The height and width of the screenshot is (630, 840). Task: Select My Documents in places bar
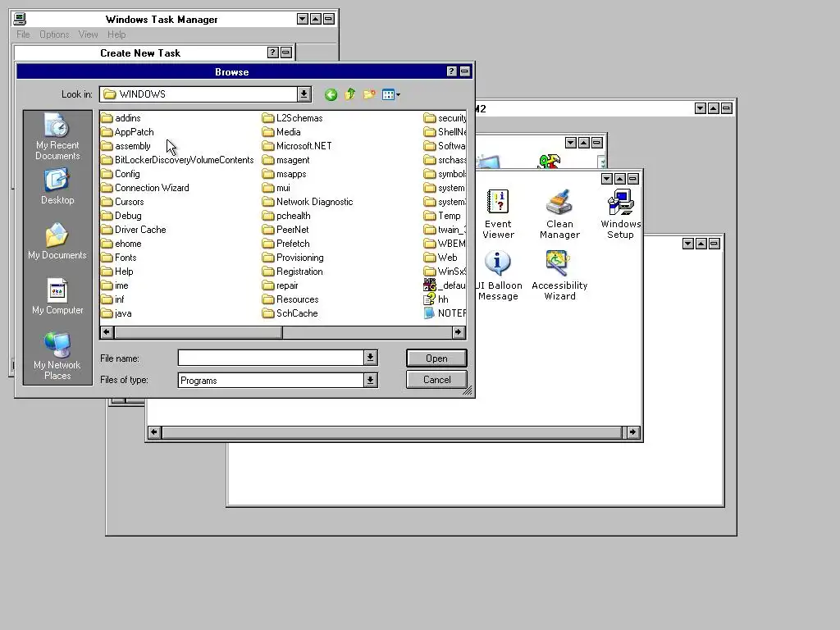tap(57, 241)
